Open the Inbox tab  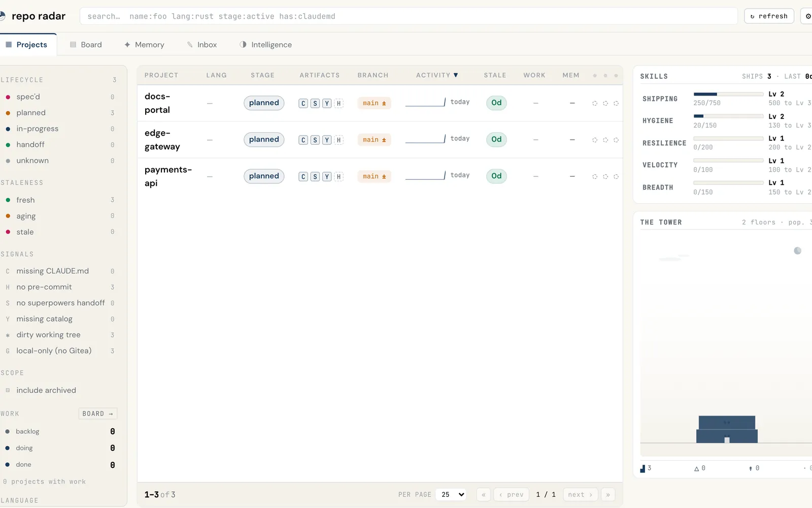(201, 45)
